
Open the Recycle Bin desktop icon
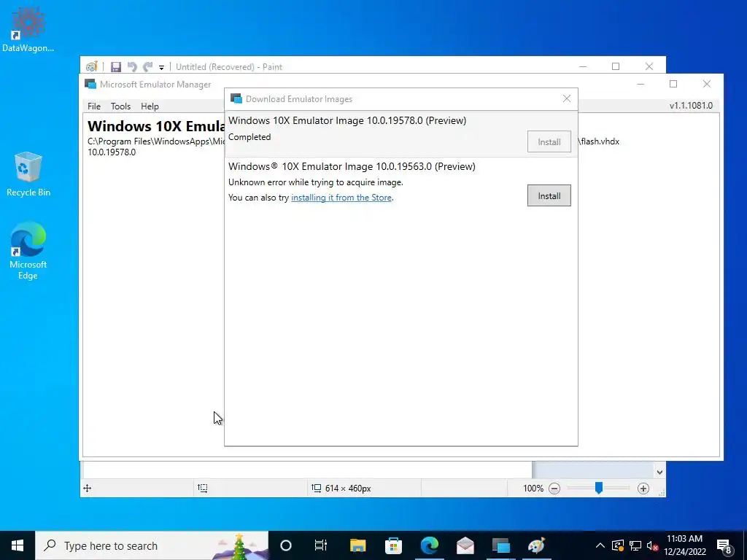tap(28, 174)
